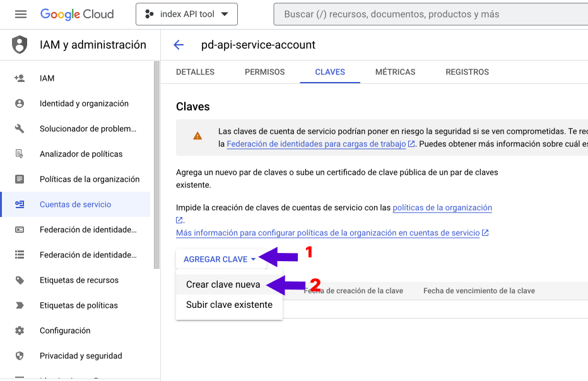Open the políticas de la organización link
Image resolution: width=588 pixels, height=381 pixels.
pyautogui.click(x=442, y=208)
